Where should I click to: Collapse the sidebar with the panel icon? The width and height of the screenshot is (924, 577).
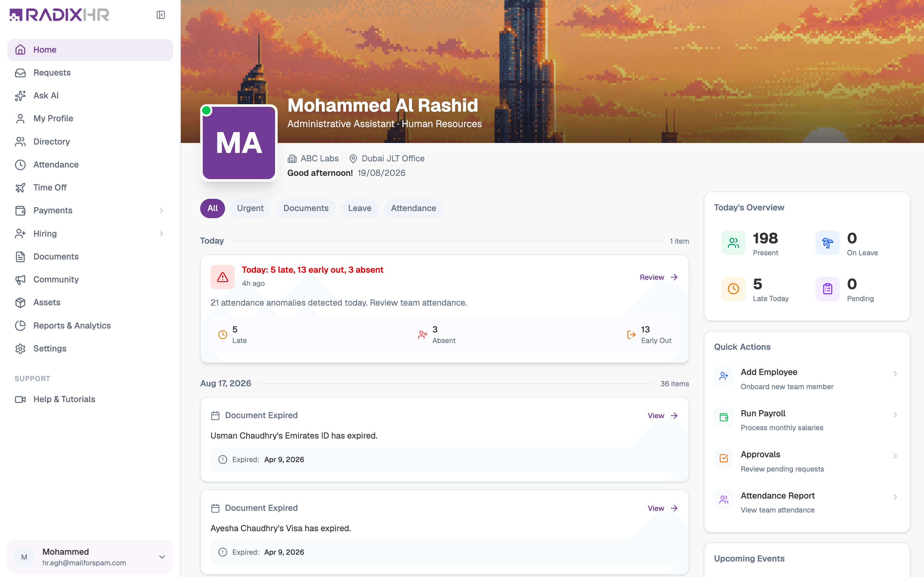coord(161,15)
